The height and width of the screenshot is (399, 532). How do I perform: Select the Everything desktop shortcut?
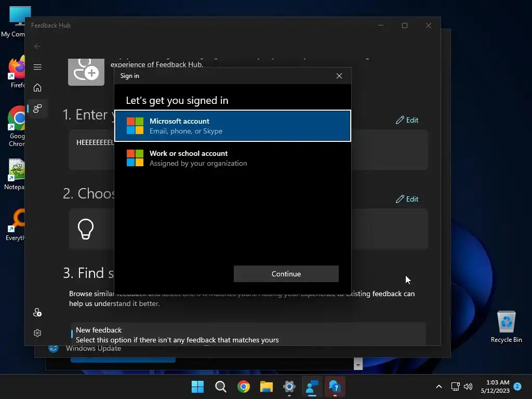click(x=15, y=225)
